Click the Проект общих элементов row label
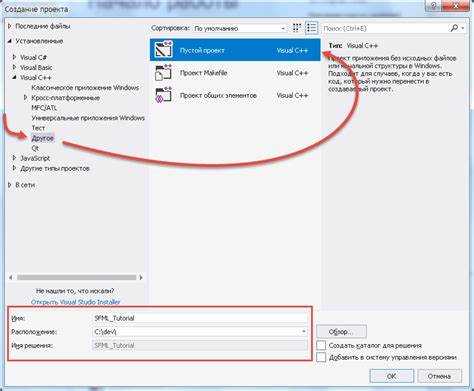The width and height of the screenshot is (474, 391). [218, 95]
